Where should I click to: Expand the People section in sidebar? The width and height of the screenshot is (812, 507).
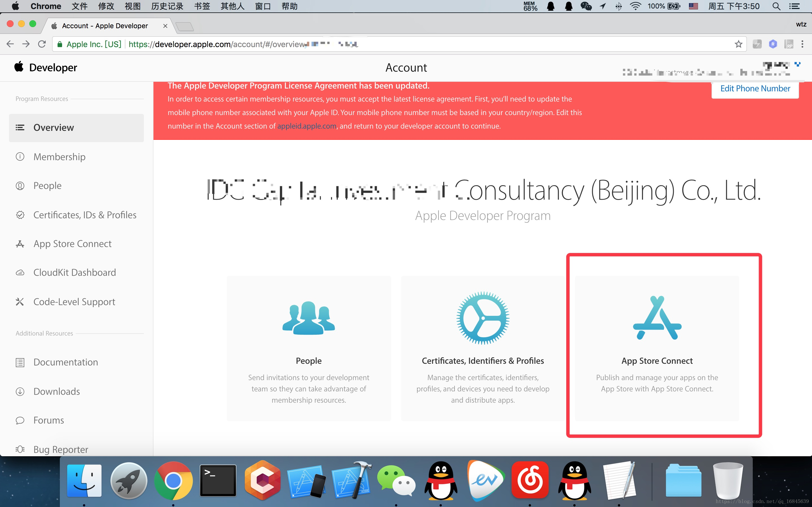coord(47,186)
